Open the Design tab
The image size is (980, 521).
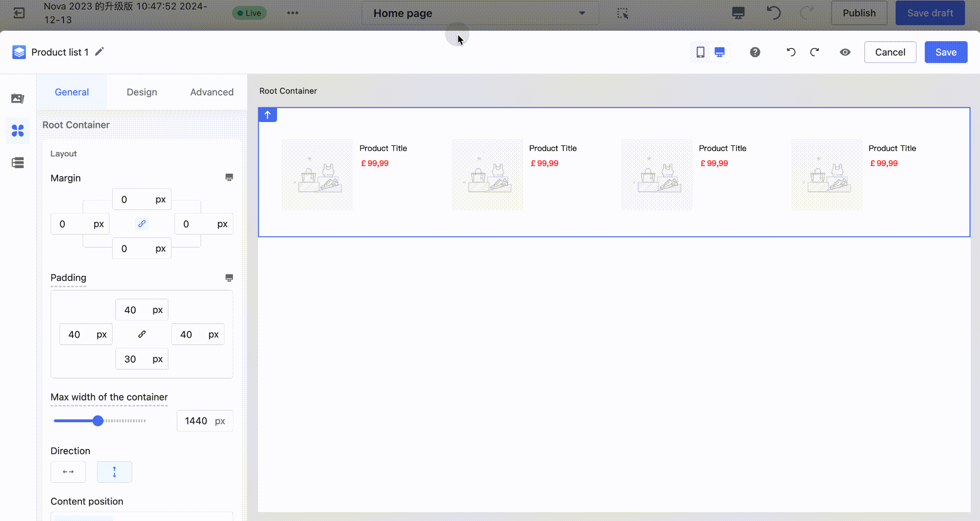141,92
